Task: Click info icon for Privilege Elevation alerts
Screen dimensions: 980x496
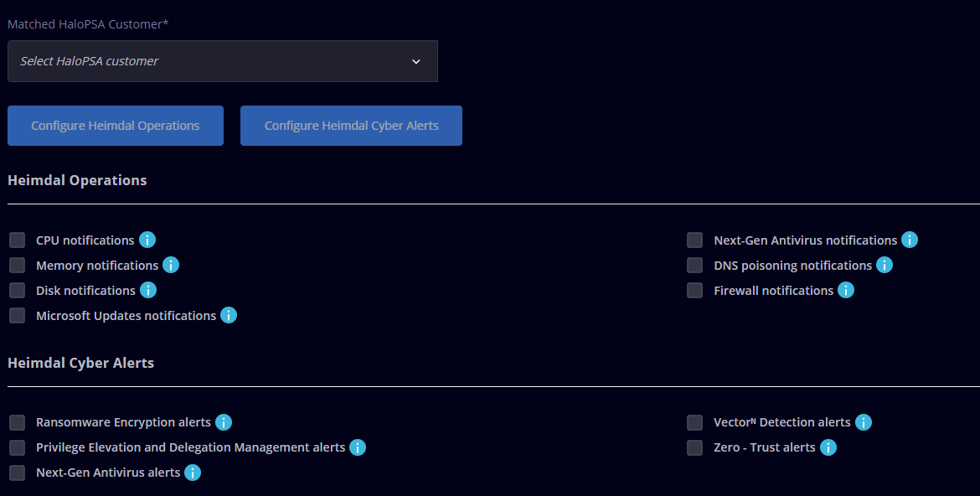Action: [358, 447]
